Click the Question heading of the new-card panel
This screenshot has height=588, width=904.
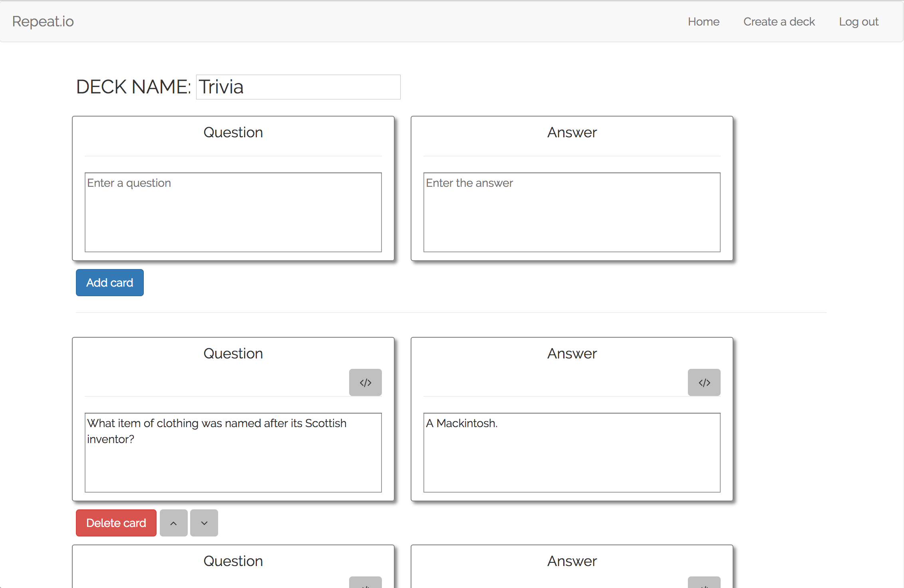233,133
